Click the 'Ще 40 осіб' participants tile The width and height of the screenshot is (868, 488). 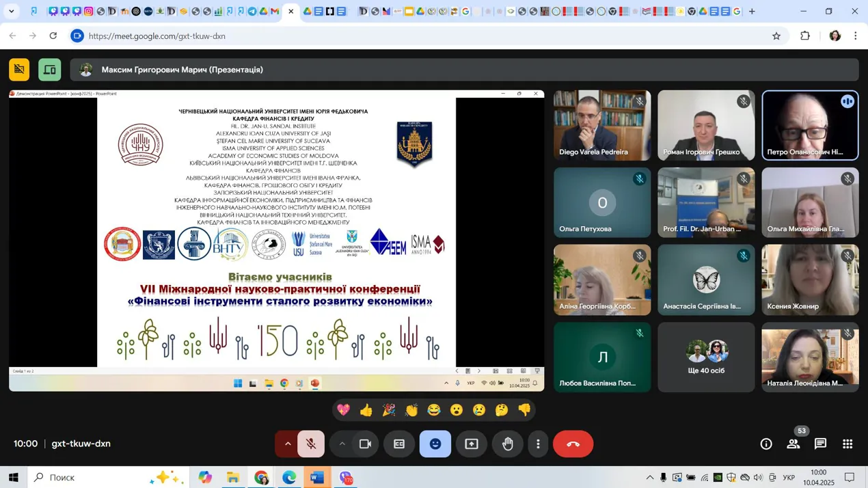click(706, 357)
